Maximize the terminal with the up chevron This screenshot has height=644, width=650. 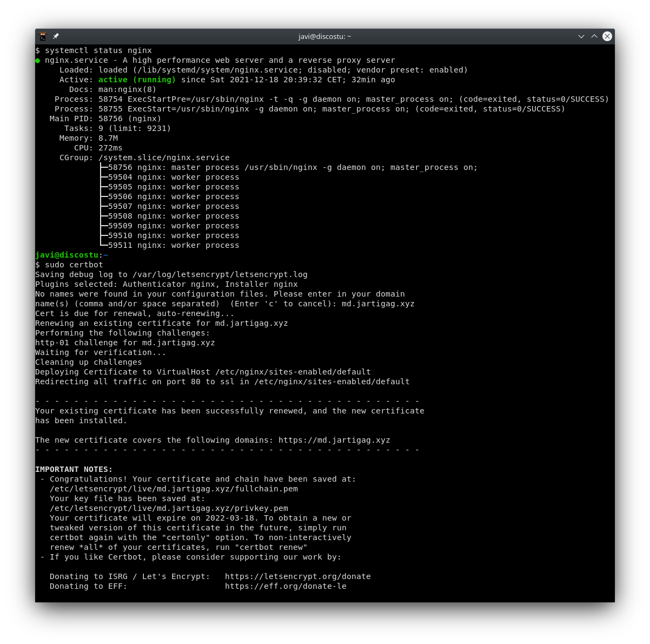[x=594, y=36]
